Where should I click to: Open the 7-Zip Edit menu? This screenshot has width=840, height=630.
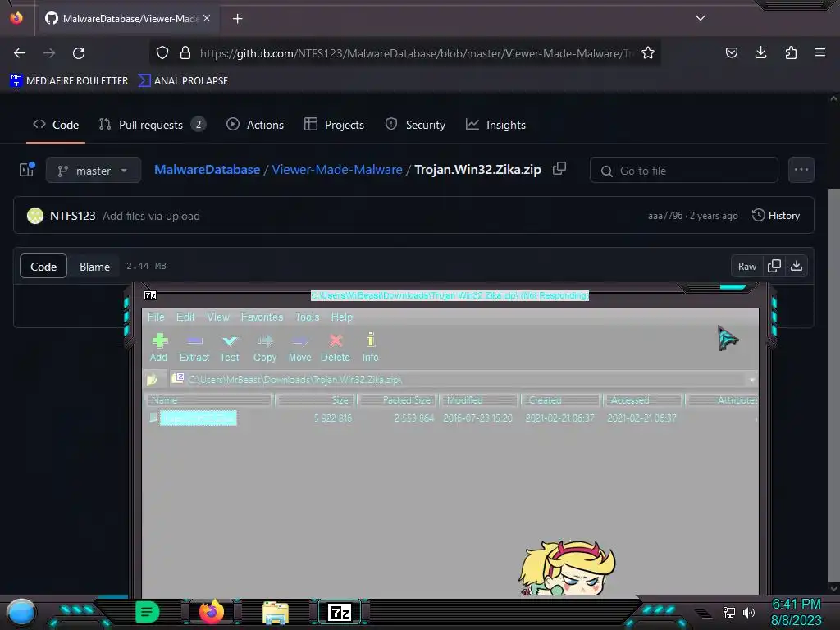coord(185,317)
